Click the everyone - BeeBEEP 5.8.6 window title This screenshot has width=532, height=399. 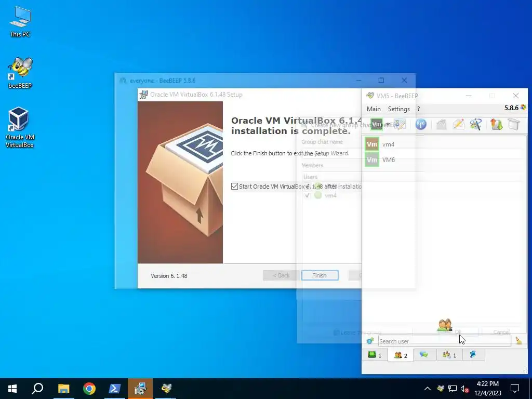point(163,81)
